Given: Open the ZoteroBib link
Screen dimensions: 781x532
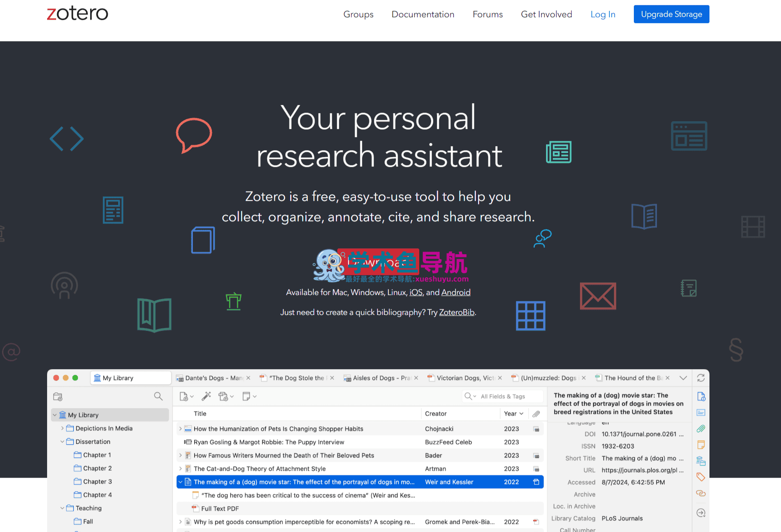Looking at the screenshot, I should pos(456,312).
